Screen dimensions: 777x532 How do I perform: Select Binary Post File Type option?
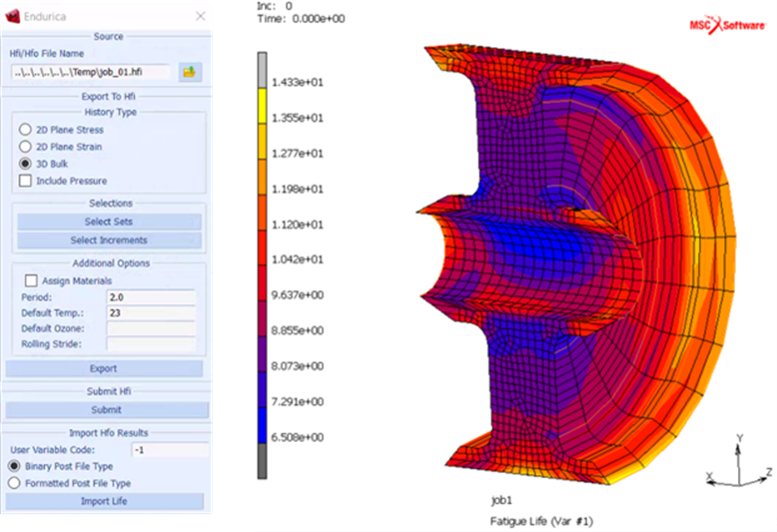[x=14, y=466]
